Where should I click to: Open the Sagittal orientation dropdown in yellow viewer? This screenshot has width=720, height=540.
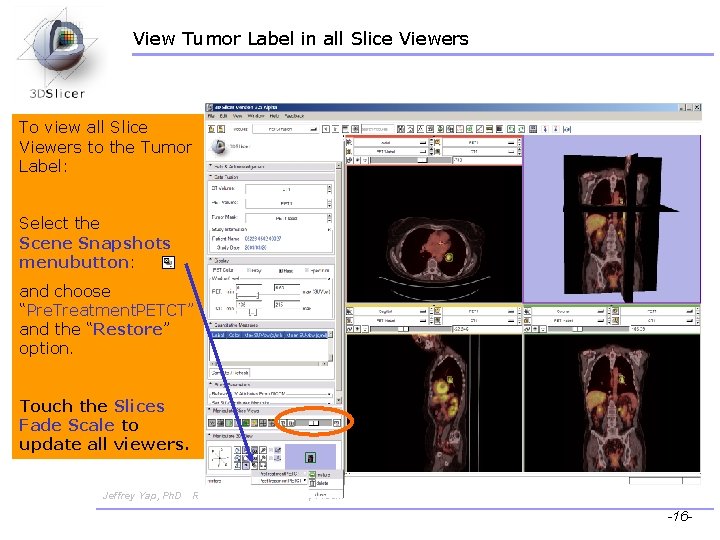[x=389, y=311]
